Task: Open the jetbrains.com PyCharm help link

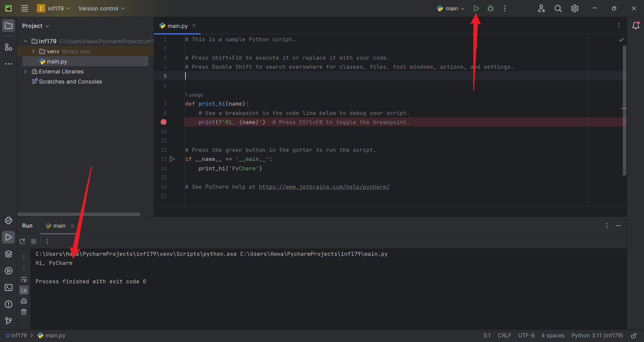Action: click(324, 187)
